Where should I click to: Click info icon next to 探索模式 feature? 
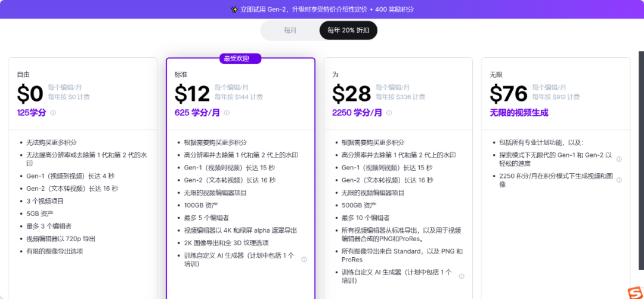point(619,159)
